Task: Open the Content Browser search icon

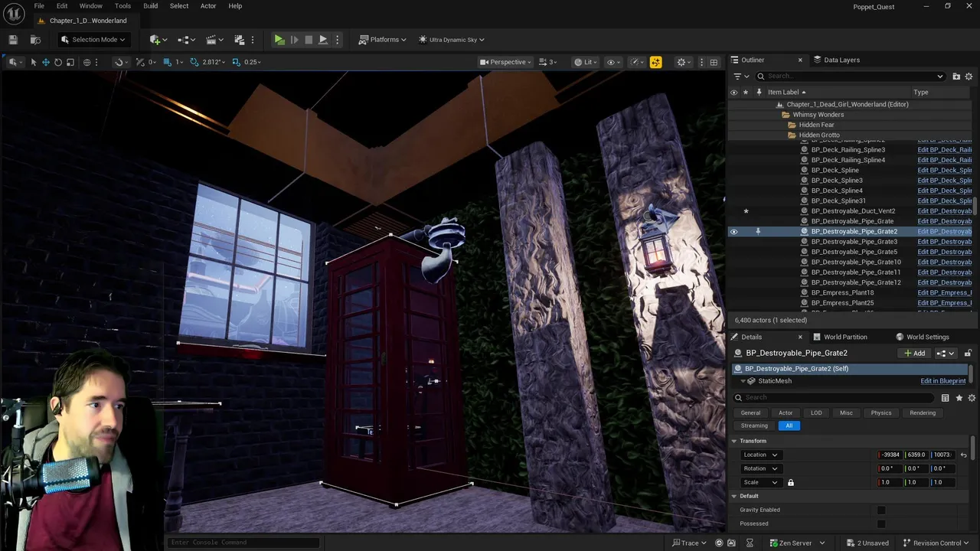Action: pyautogui.click(x=35, y=40)
